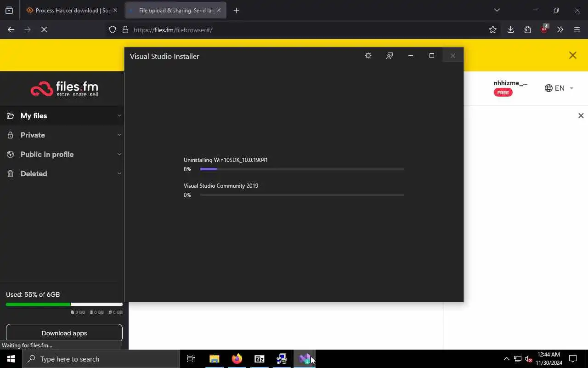
Task: Open Private in files.fm sidebar
Action: point(33,135)
